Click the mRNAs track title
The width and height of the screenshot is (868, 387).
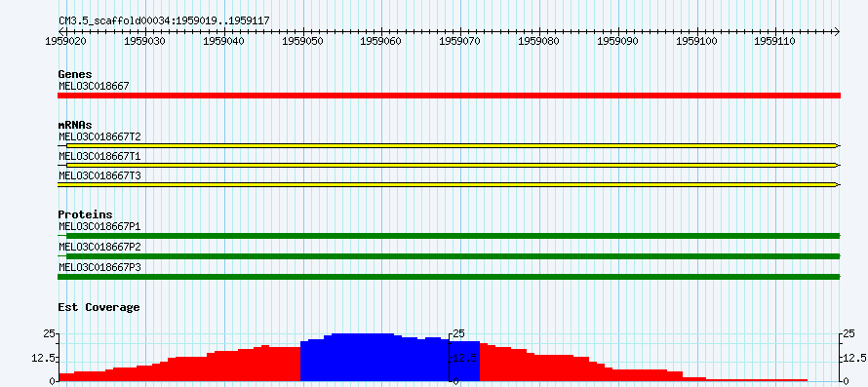[75, 125]
